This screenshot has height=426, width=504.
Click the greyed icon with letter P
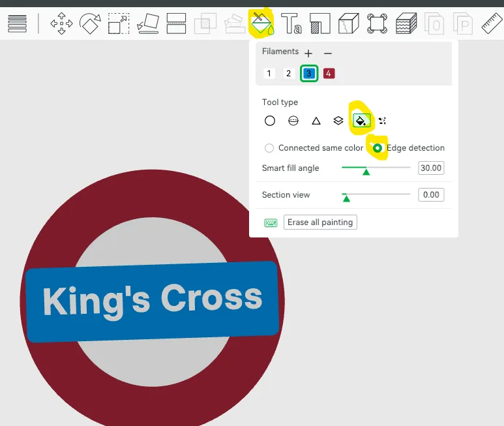[463, 23]
